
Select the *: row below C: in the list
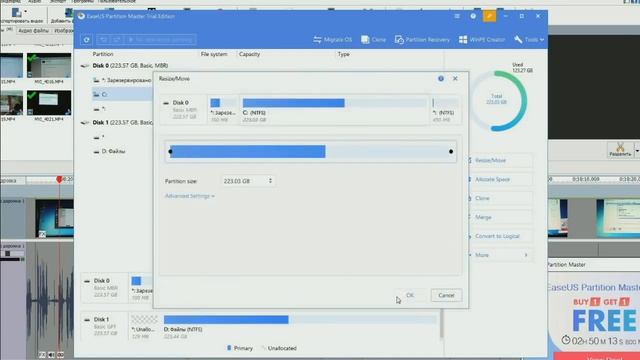[x=122, y=109]
